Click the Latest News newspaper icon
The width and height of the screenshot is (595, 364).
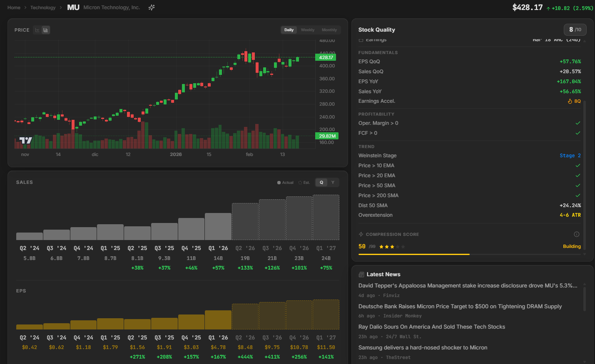[361, 275]
